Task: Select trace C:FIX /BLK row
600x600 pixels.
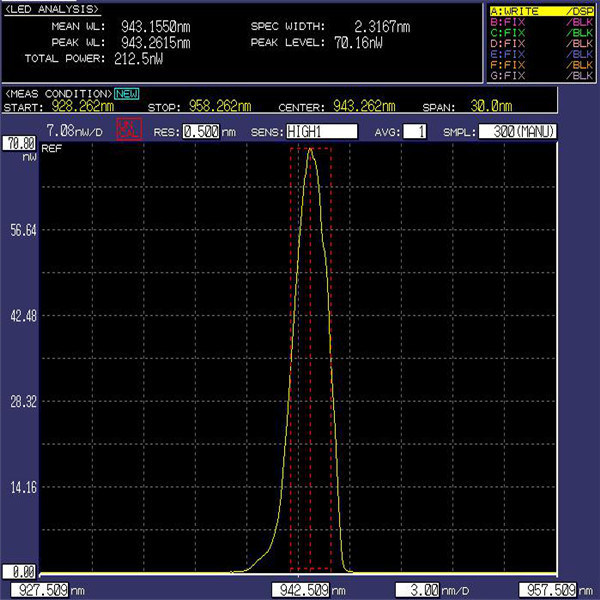Action: click(x=540, y=33)
